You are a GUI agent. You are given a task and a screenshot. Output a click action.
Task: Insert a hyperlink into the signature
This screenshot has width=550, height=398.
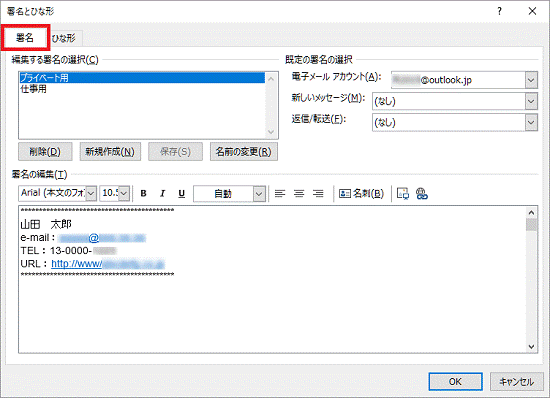click(x=422, y=194)
